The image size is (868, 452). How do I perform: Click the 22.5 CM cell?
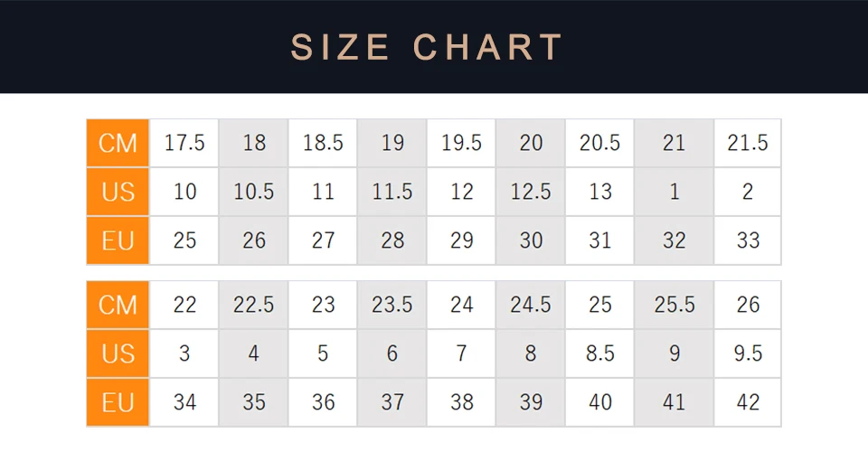tap(253, 305)
